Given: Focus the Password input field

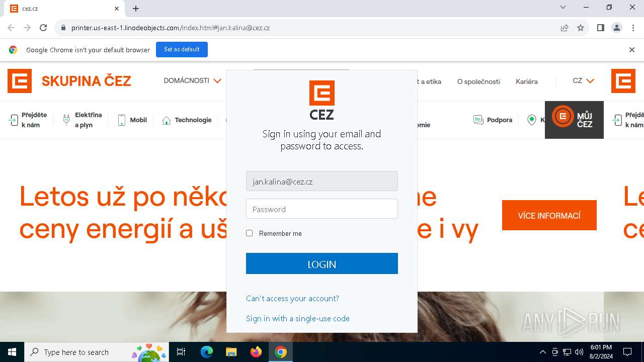Looking at the screenshot, I should [322, 209].
